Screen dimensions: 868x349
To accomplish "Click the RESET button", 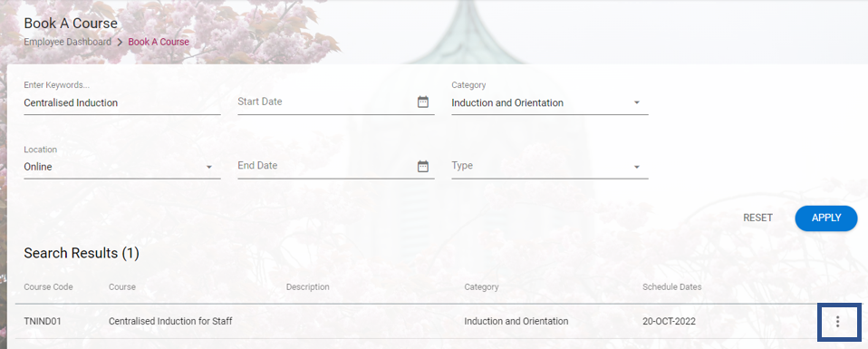I will coord(757,218).
